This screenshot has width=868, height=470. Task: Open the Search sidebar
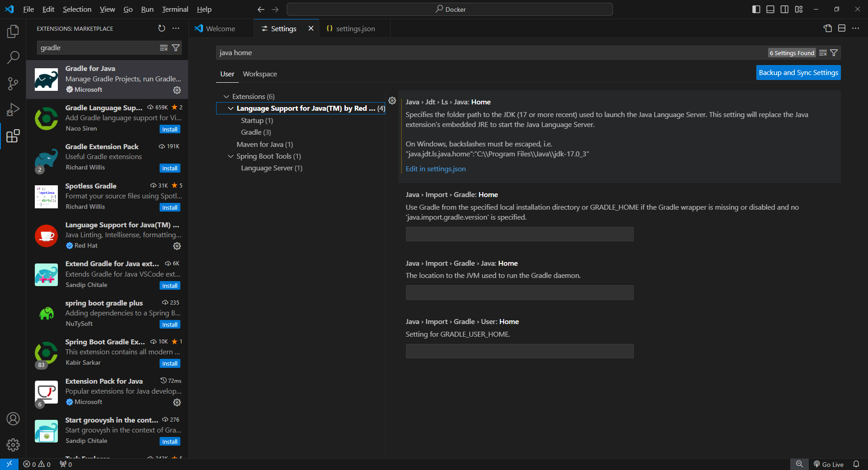click(13, 57)
